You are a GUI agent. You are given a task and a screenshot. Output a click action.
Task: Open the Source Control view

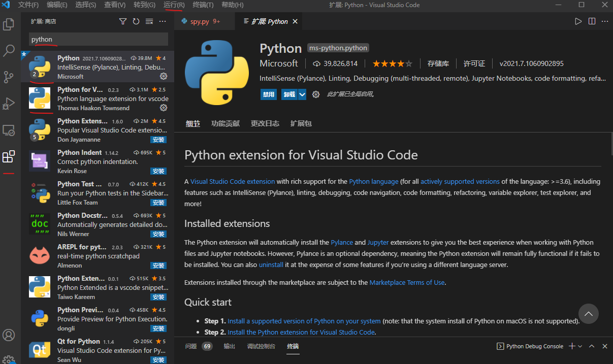(x=9, y=77)
